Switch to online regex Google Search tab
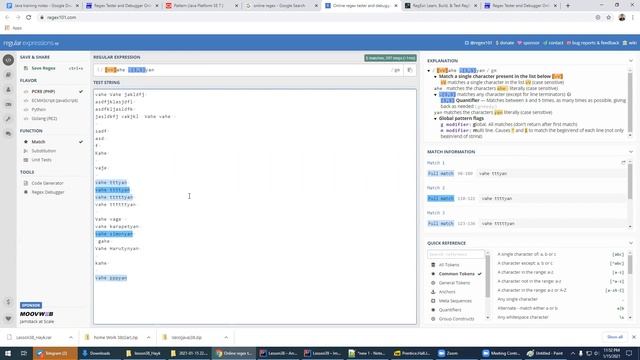Image resolution: width=640 pixels, height=360 pixels. (282, 6)
